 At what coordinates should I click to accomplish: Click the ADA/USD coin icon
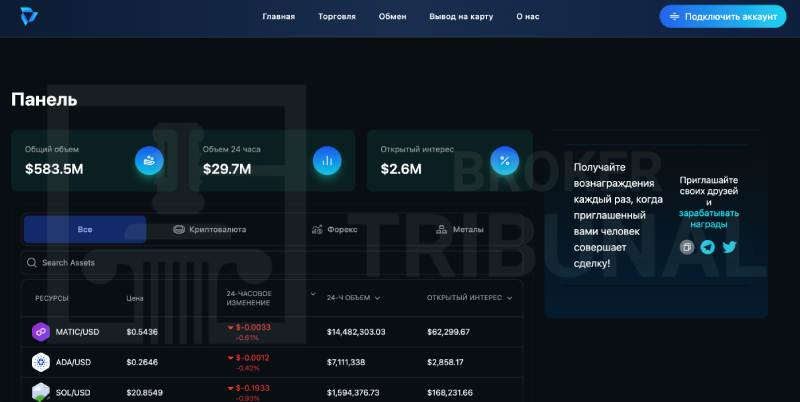tap(41, 362)
